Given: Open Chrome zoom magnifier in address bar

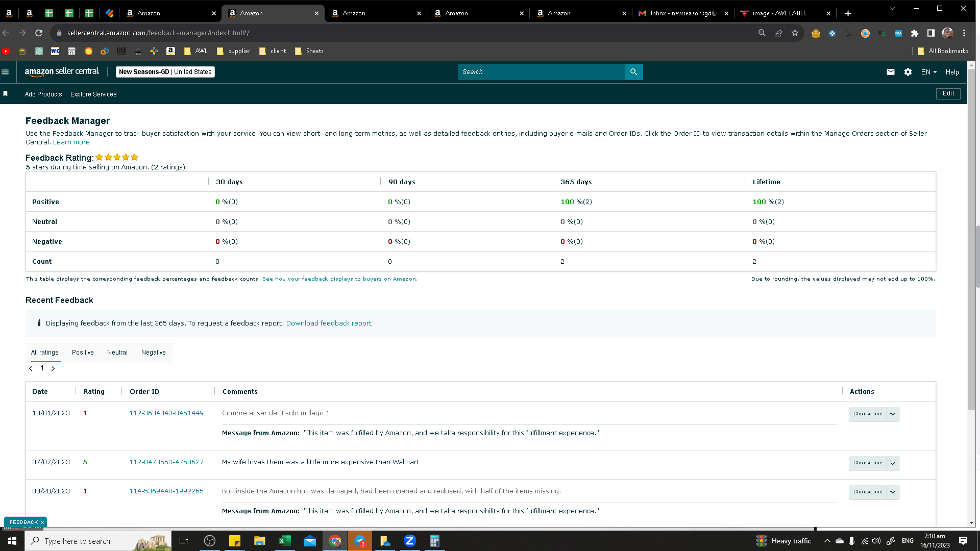Looking at the screenshot, I should point(762,33).
